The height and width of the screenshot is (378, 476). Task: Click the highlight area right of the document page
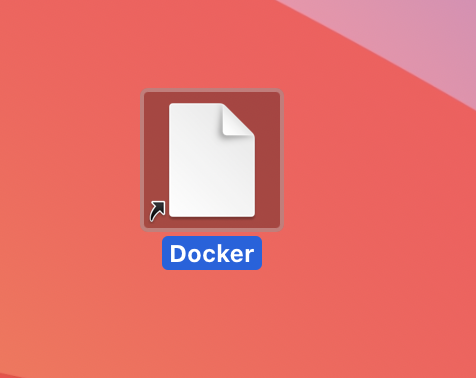tap(268, 160)
